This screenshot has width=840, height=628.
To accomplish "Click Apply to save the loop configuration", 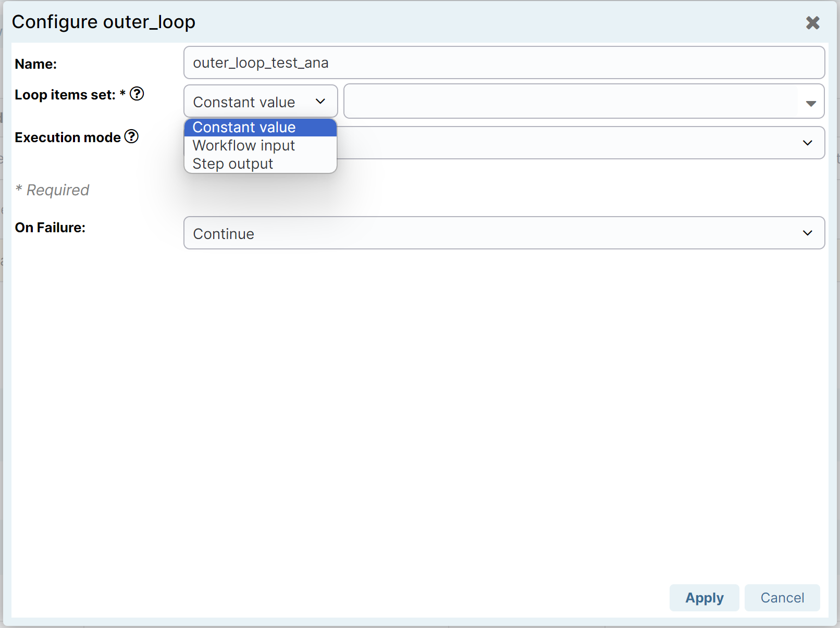I will click(704, 598).
